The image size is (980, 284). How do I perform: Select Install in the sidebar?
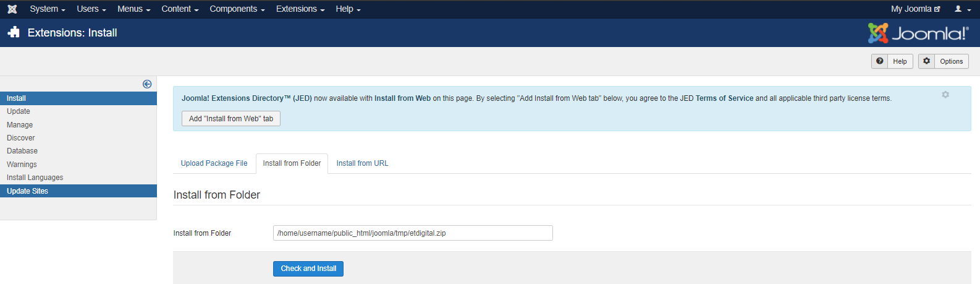click(x=78, y=98)
